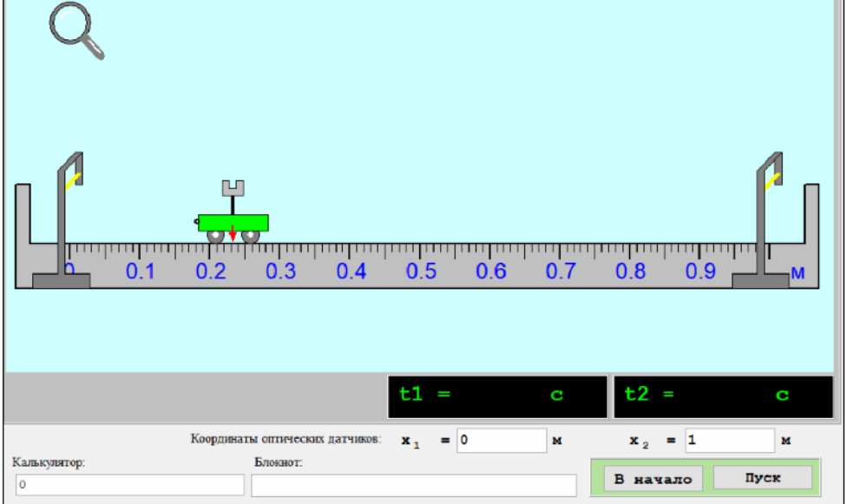Click the 0.4 label on the ruler
Viewport: 847px width, 504px height.
click(x=351, y=271)
